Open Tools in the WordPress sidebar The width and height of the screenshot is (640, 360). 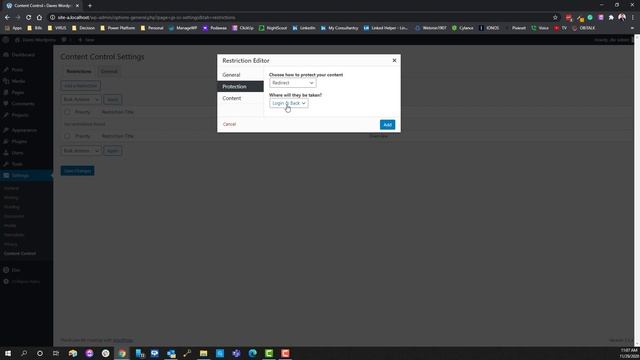17,164
